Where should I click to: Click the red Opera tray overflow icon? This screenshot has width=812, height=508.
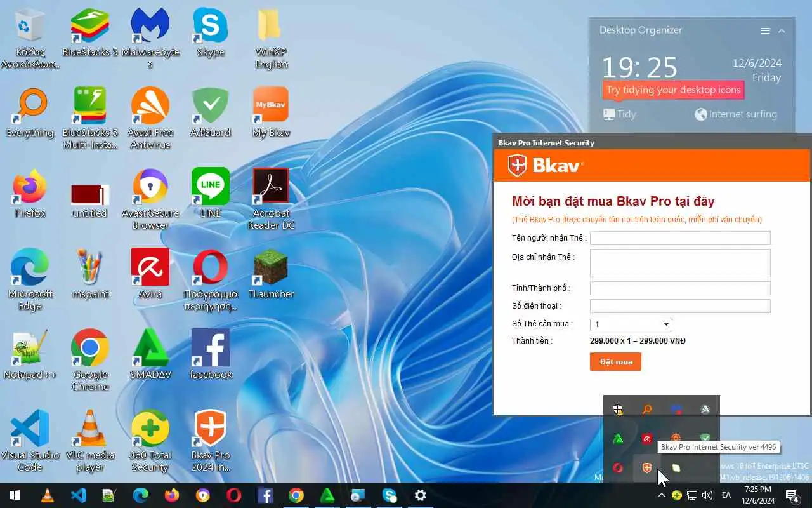pyautogui.click(x=618, y=468)
